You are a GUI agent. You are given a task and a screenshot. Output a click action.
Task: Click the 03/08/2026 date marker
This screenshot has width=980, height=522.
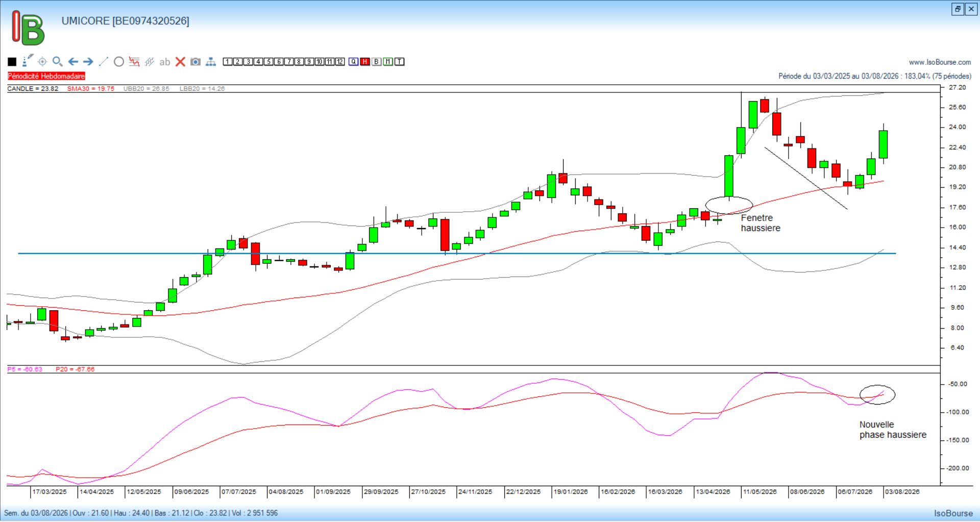(x=902, y=492)
